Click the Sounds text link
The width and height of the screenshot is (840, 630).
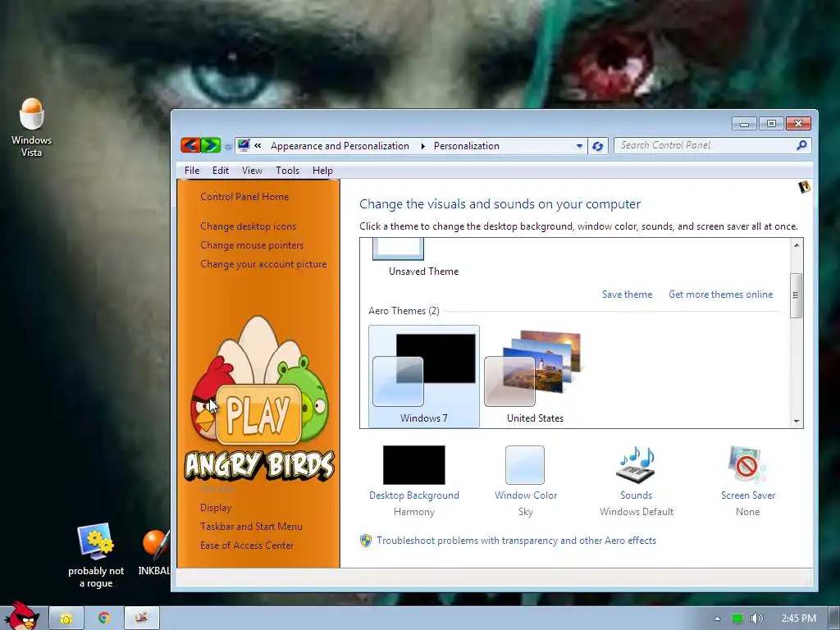637,495
